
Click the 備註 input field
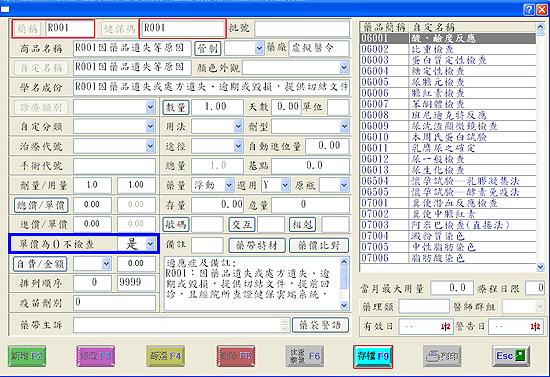[x=207, y=245]
